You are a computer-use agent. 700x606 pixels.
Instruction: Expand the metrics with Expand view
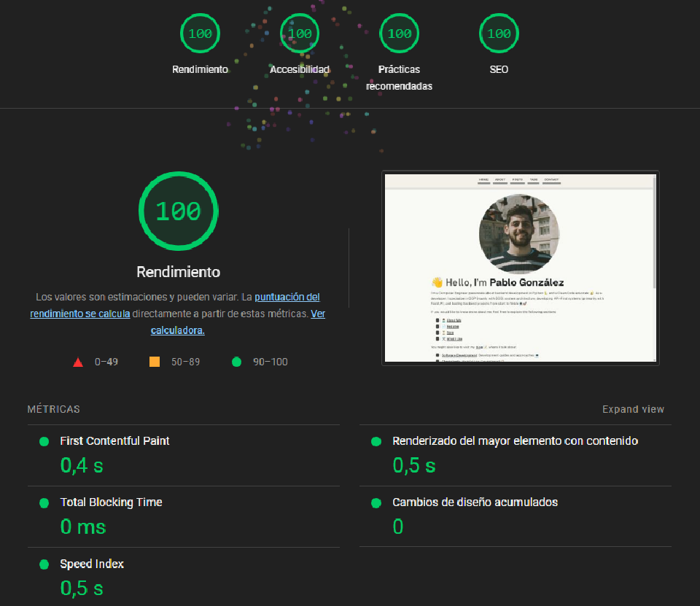point(633,409)
